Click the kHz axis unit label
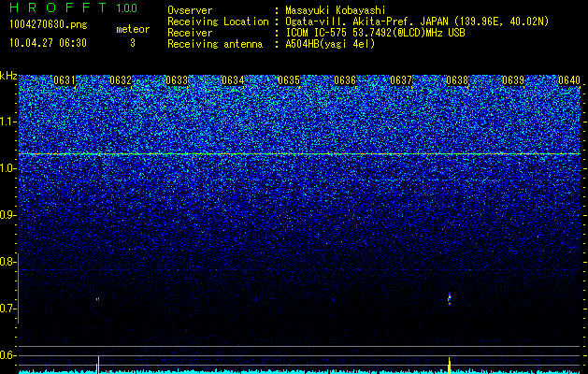588x374 pixels. click(x=8, y=76)
